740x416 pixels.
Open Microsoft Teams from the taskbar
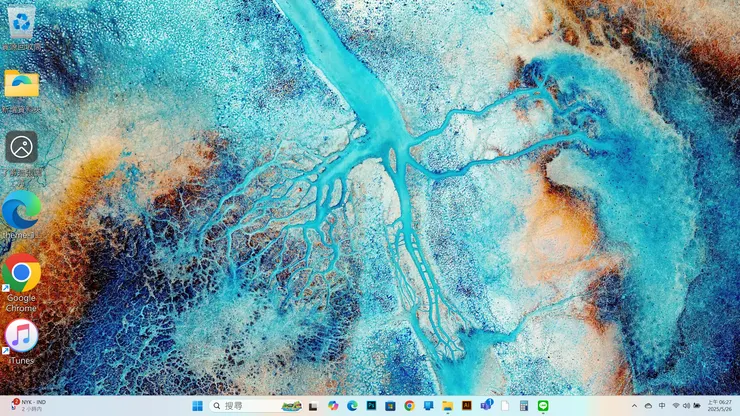pyautogui.click(x=486, y=405)
